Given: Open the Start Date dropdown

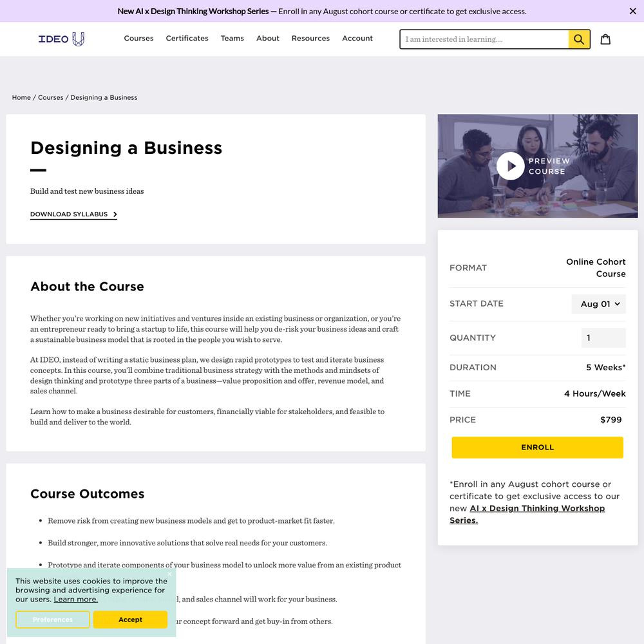Looking at the screenshot, I should click(598, 304).
